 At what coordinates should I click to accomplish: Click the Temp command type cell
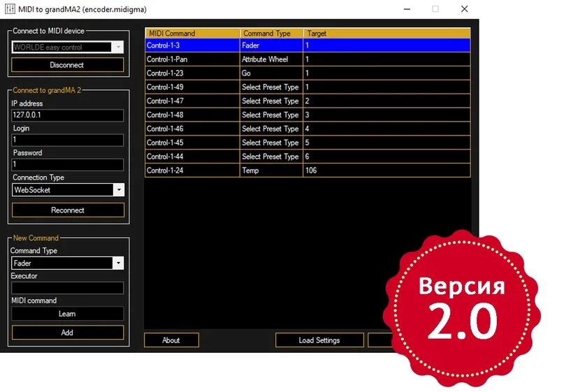(x=272, y=170)
